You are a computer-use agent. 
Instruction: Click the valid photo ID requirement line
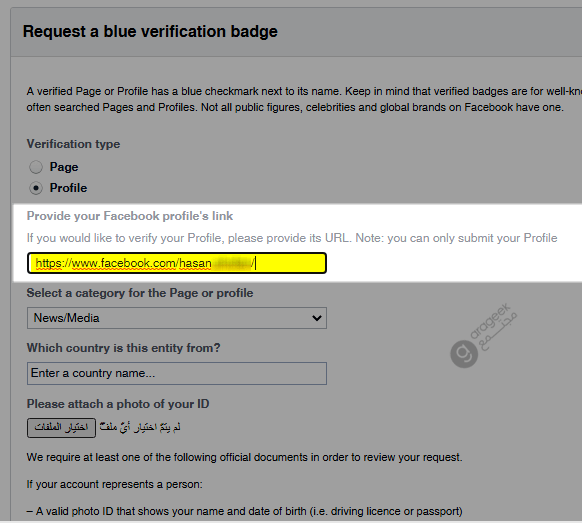pos(245,511)
